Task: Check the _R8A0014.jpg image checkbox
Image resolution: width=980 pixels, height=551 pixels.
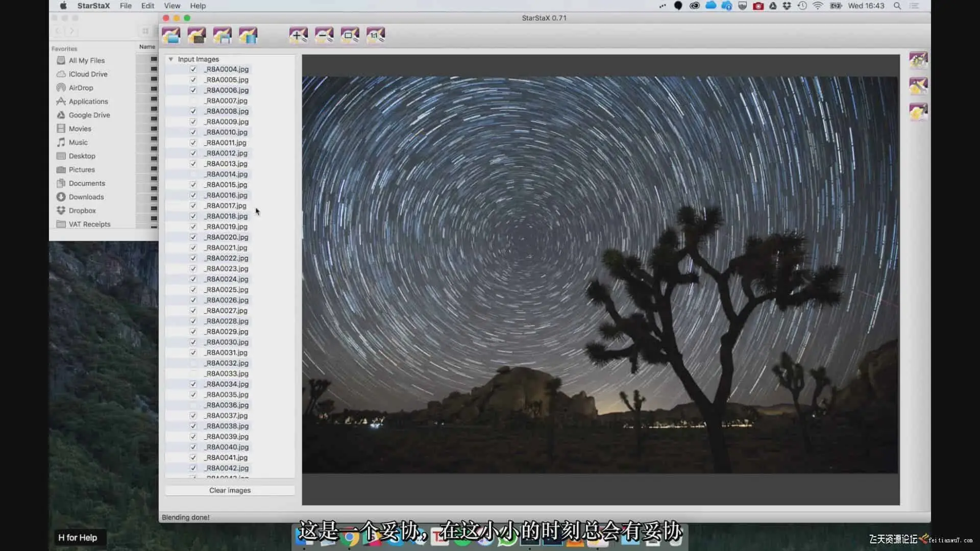Action: point(193,174)
